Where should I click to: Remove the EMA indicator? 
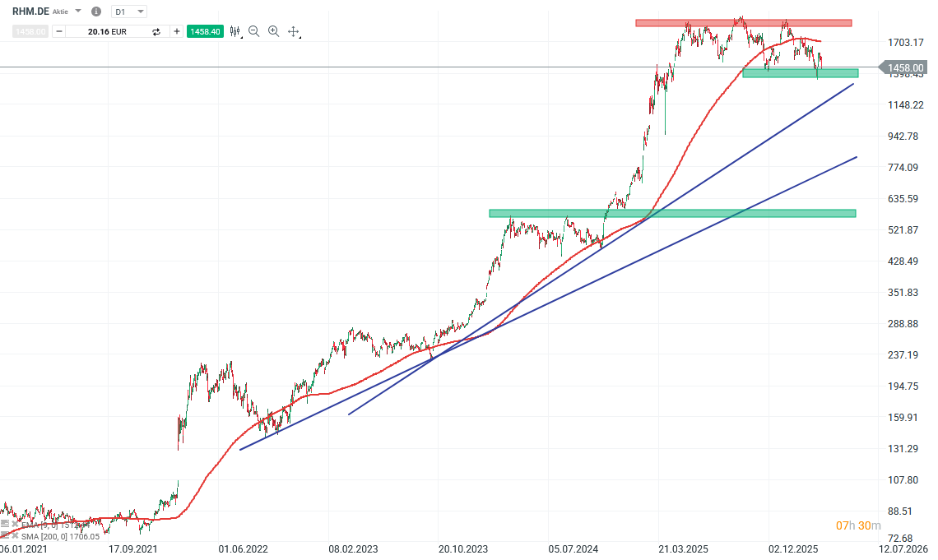pos(14,524)
